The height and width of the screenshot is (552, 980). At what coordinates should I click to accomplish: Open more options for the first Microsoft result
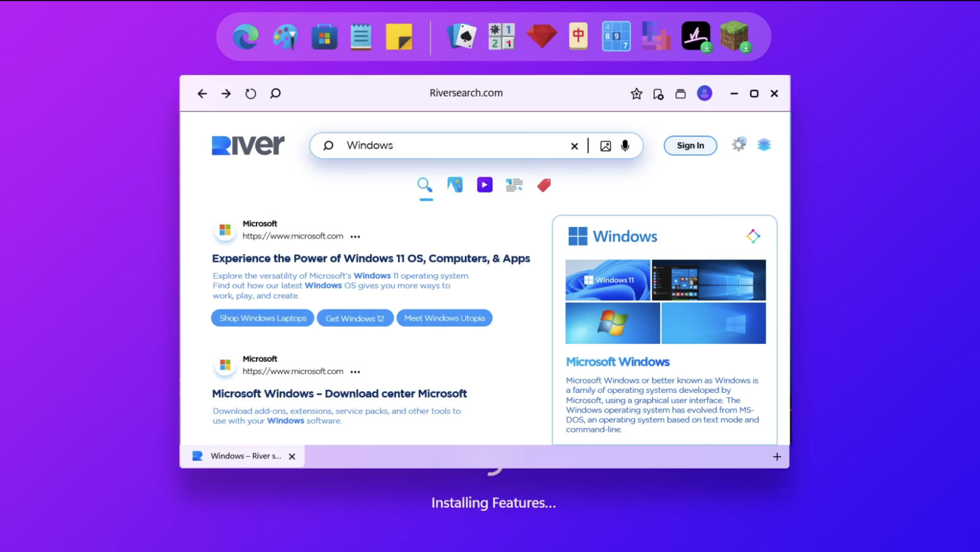pyautogui.click(x=355, y=236)
